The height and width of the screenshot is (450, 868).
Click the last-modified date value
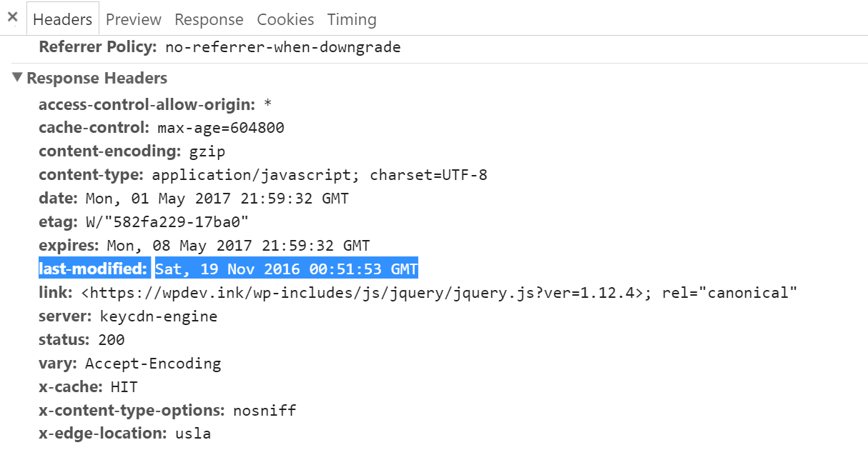click(x=286, y=269)
